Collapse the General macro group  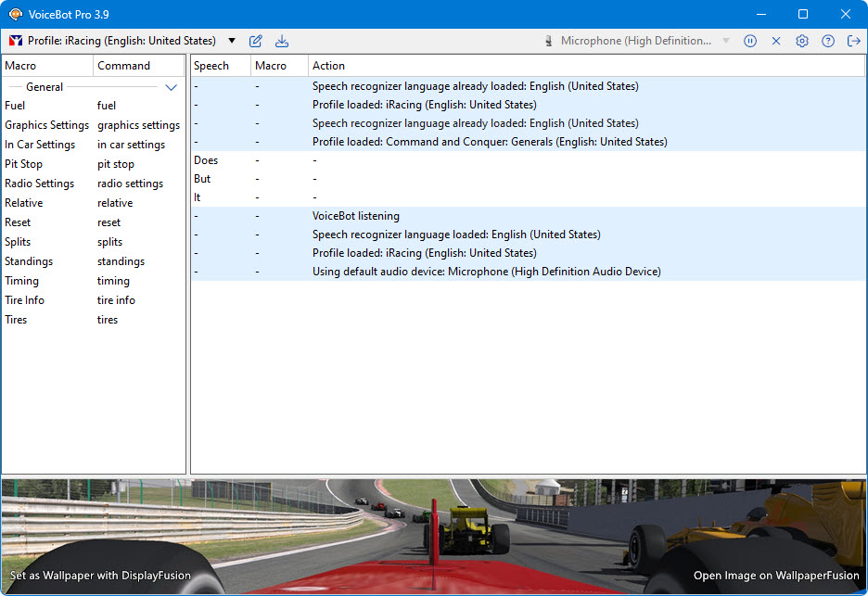[171, 87]
